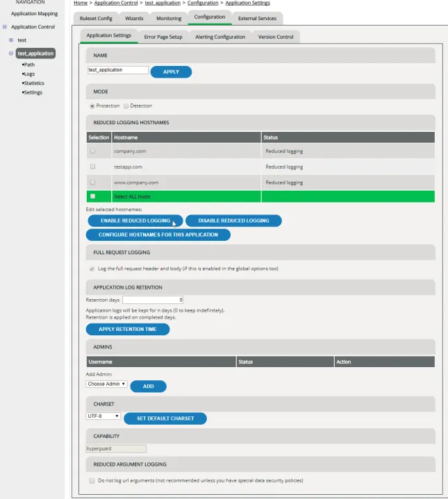The width and height of the screenshot is (448, 499).
Task: Click the Add admin button
Action: pos(149,387)
